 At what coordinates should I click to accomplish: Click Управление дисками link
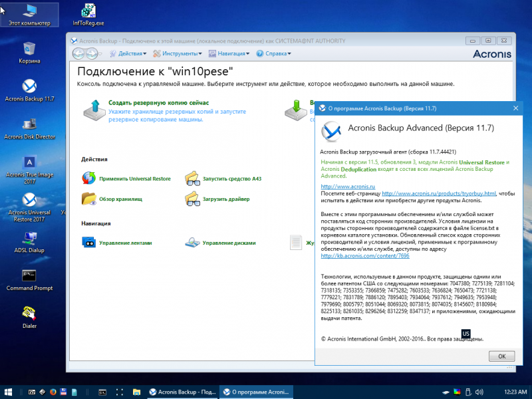pyautogui.click(x=229, y=243)
